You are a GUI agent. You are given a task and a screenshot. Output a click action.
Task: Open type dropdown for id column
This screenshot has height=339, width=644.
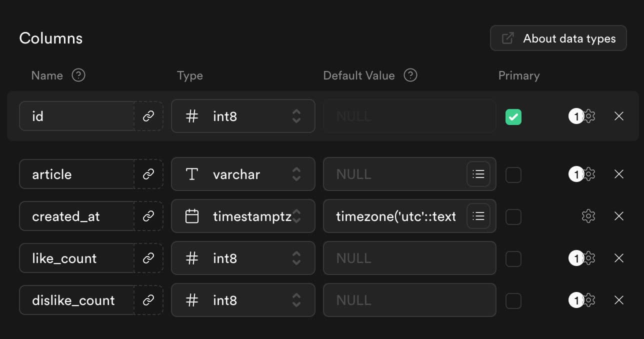coord(243,116)
